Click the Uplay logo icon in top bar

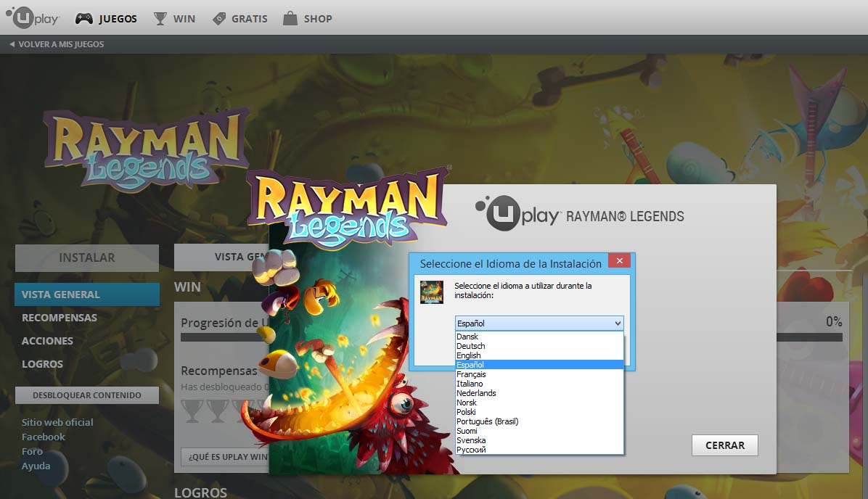pyautogui.click(x=32, y=17)
